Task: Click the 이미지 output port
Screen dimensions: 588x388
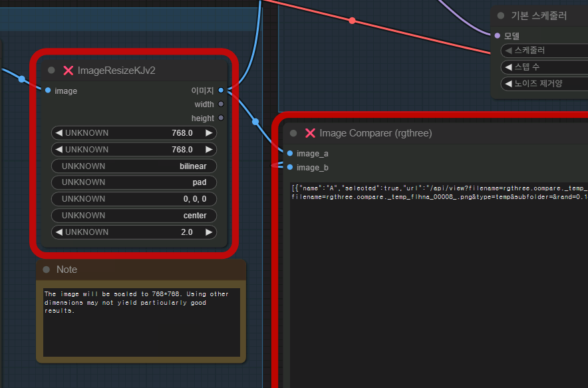Action: pos(221,90)
